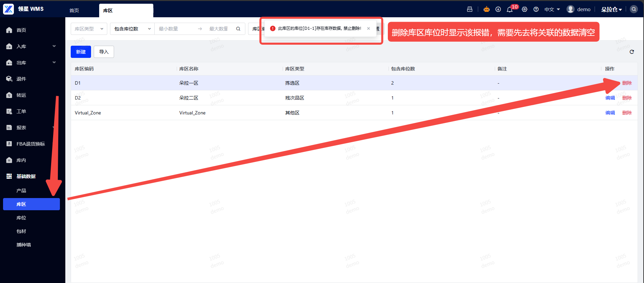
Task: Open notifications bell with 10 badge
Action: 510,9
